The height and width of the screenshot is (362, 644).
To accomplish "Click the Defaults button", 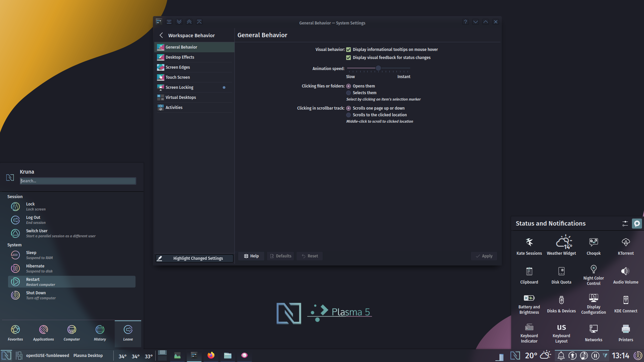I will coord(280,256).
